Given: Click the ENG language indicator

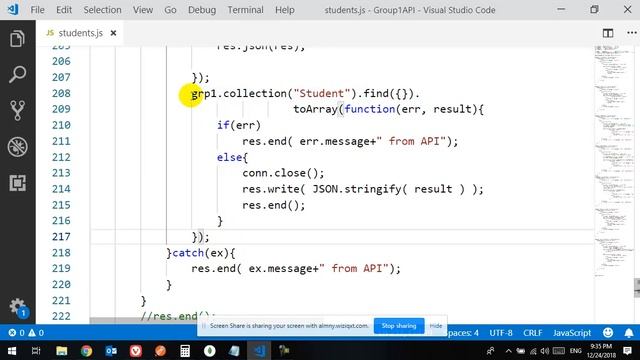Looking at the screenshot, I should [x=576, y=351].
